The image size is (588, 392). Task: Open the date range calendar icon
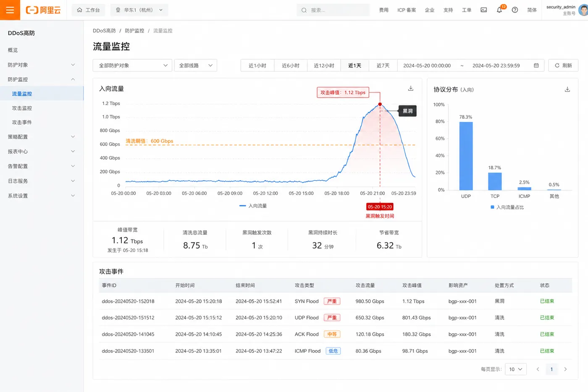pos(536,66)
